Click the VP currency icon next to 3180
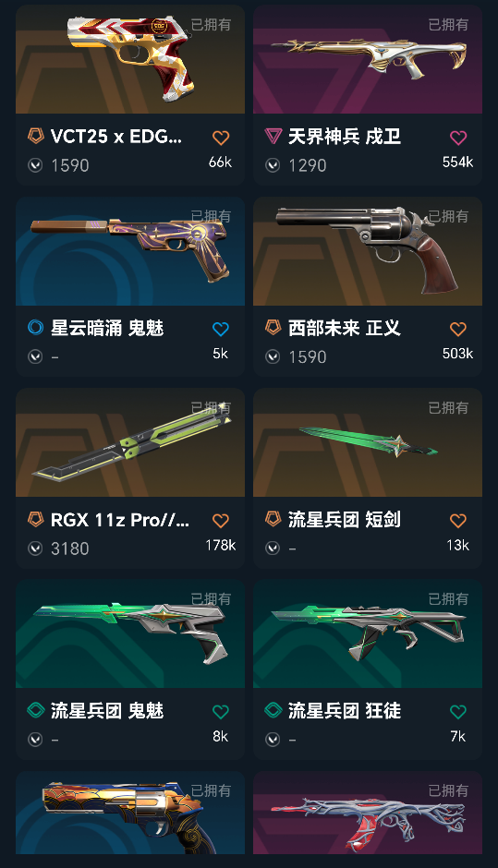 tap(35, 549)
